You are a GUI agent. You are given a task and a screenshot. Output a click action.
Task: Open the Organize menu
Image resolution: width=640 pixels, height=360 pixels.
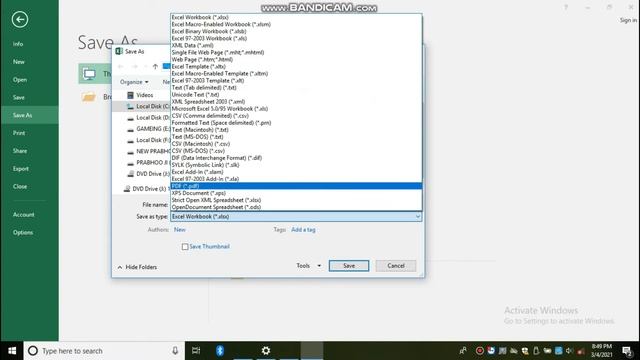pos(134,82)
